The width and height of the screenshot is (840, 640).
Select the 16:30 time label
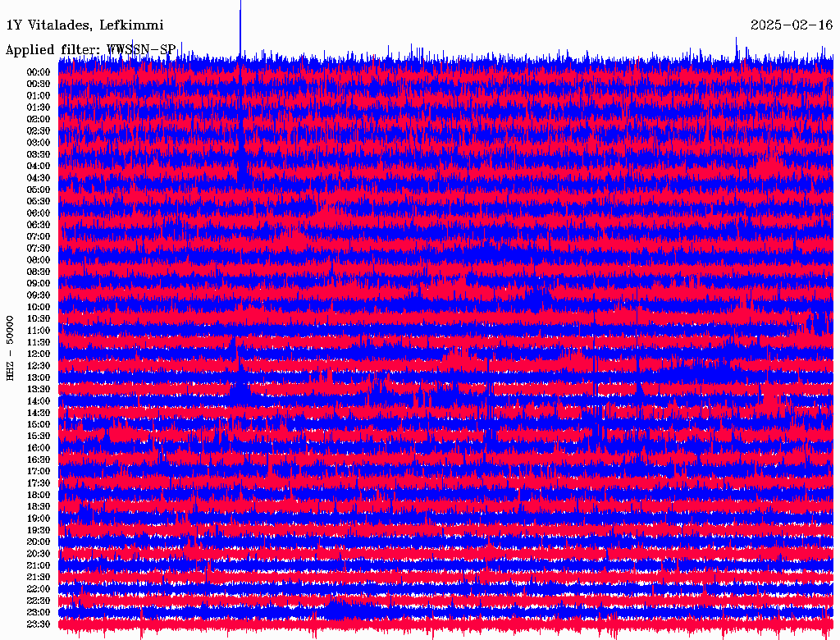coord(39,460)
